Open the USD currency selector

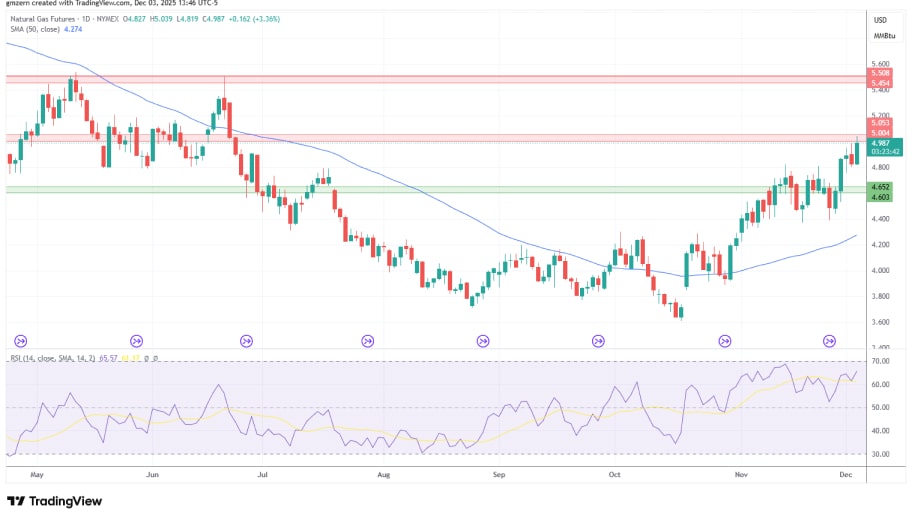(880, 20)
